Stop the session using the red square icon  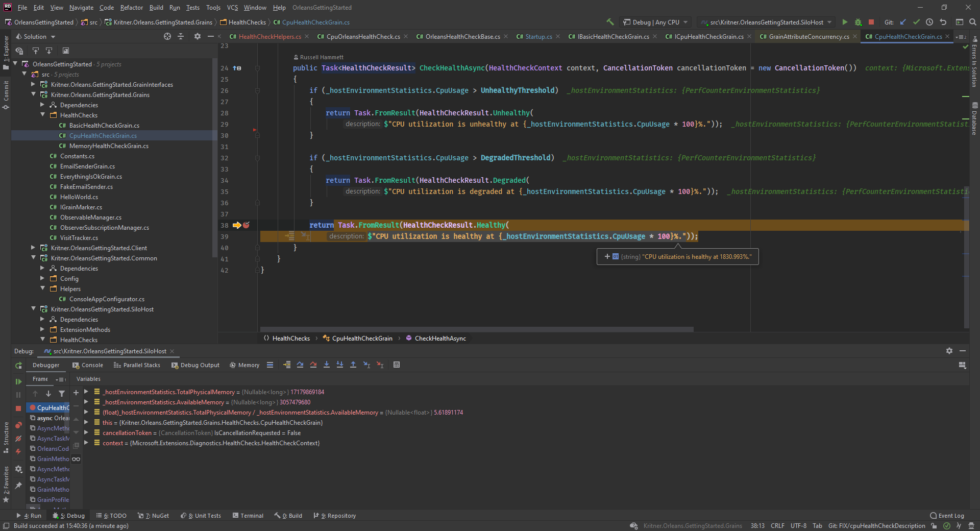click(x=871, y=22)
